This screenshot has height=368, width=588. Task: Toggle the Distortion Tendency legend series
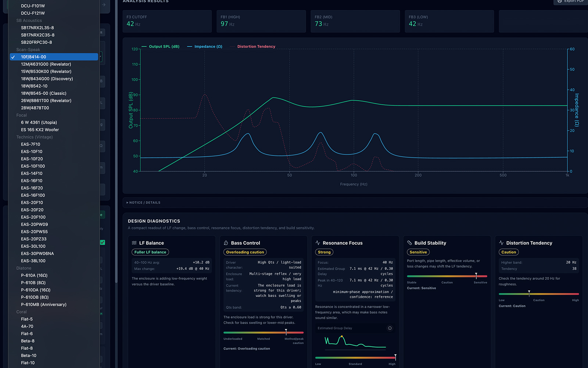[252, 46]
